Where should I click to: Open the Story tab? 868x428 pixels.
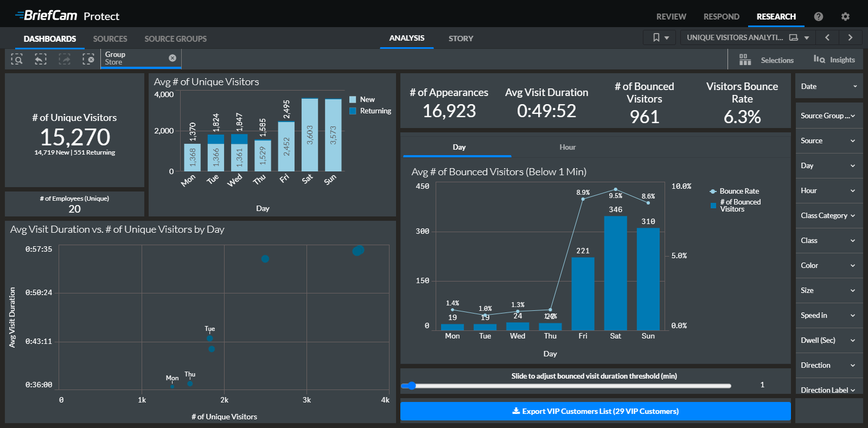(461, 39)
